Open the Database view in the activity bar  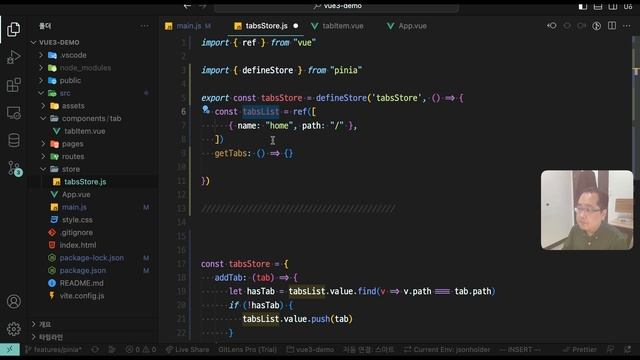[x=13, y=140]
